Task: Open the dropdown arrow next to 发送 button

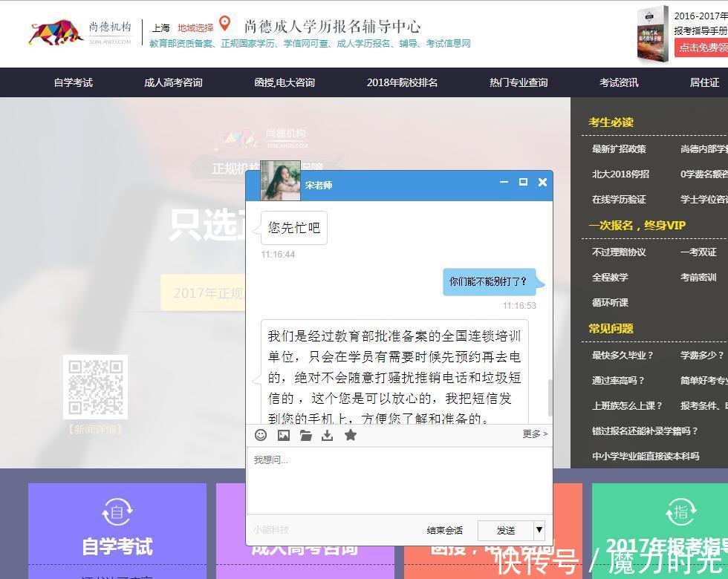Action: 539,530
